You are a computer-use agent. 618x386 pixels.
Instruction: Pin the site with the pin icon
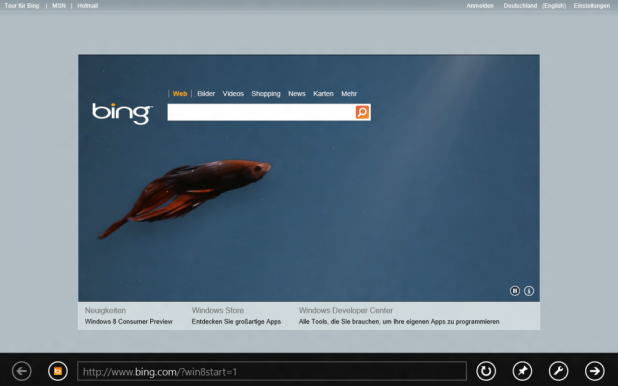pos(522,371)
